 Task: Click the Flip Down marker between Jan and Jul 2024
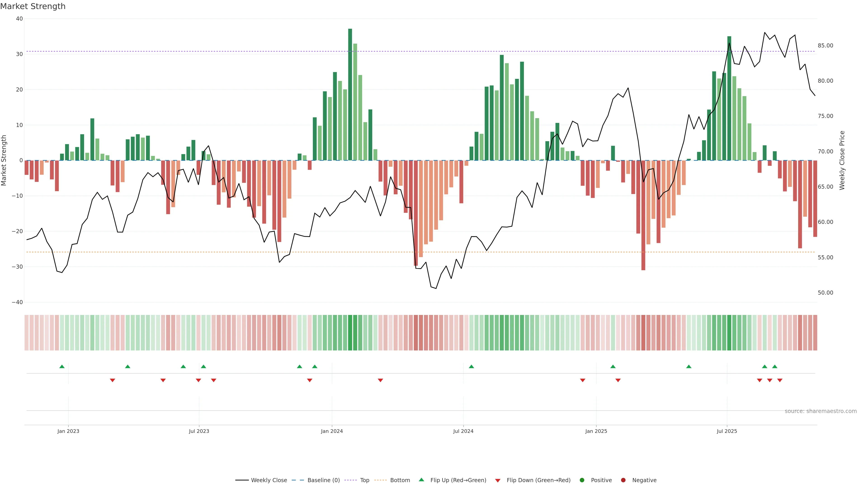point(380,380)
